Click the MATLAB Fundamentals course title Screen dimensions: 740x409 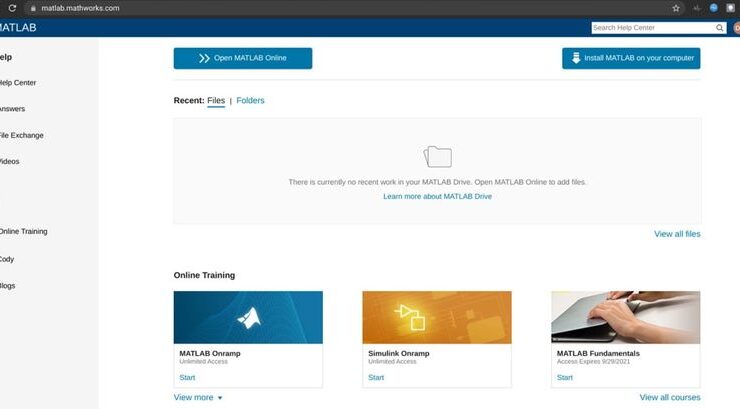coord(598,353)
